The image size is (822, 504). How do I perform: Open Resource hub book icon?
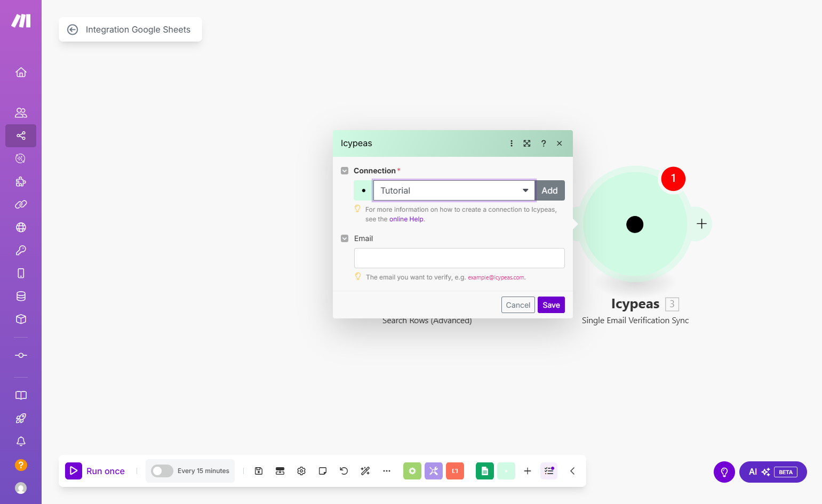point(21,395)
